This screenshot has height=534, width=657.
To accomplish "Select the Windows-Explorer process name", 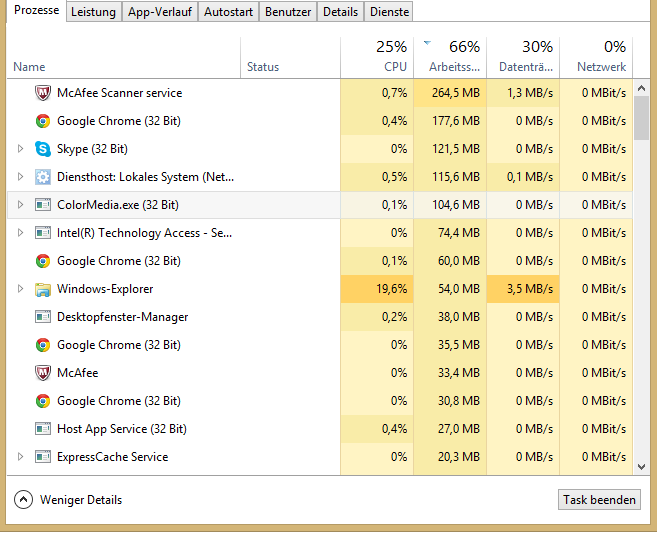I will (105, 289).
